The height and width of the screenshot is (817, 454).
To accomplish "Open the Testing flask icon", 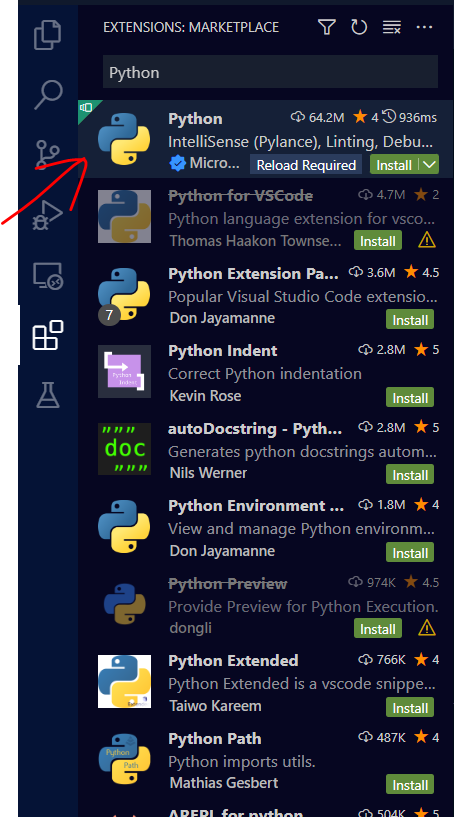I will click(x=48, y=394).
